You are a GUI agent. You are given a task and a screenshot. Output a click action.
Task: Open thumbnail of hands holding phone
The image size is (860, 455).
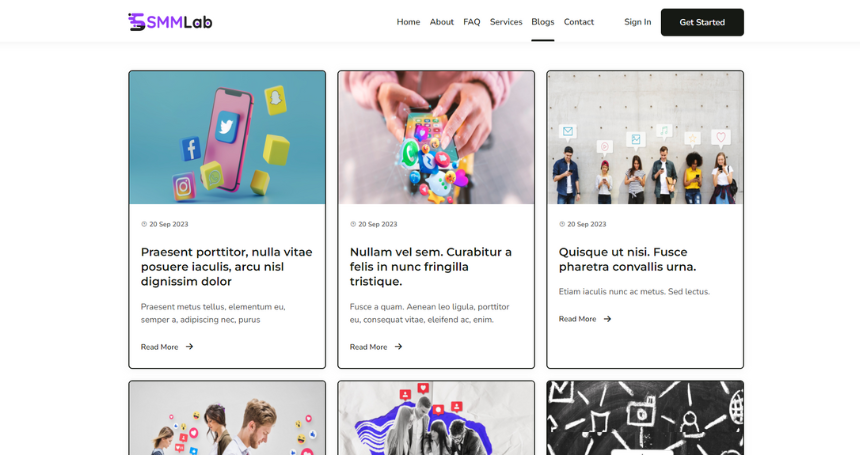point(436,138)
